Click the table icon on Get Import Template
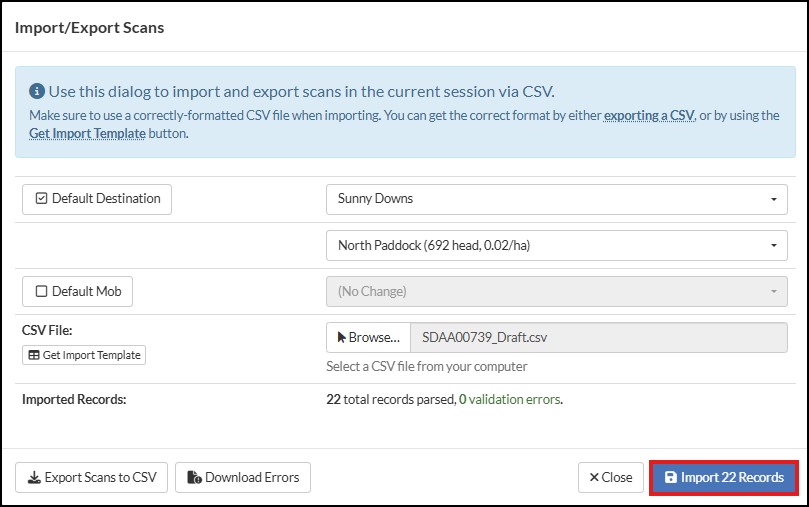The width and height of the screenshot is (809, 507). click(34, 355)
